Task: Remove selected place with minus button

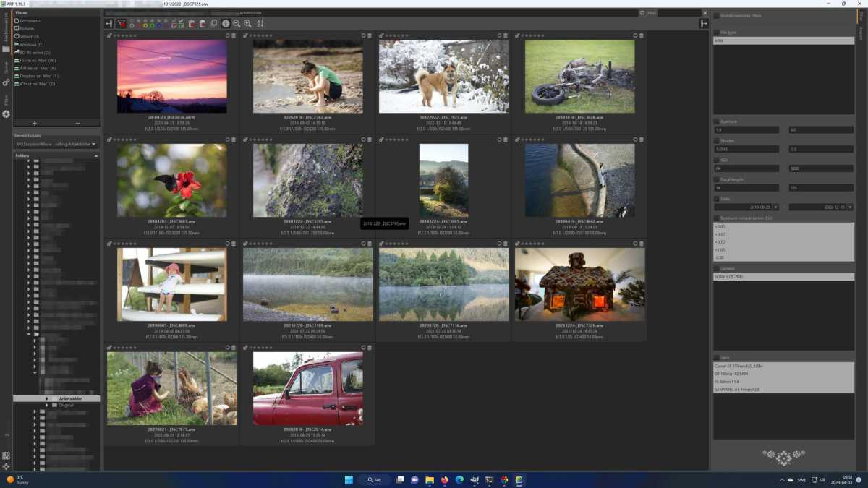Action: 78,124
